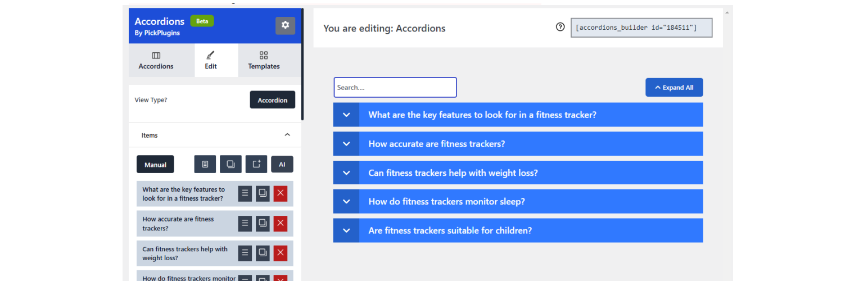Open the Accordions settings gear
The width and height of the screenshot is (868, 281).
click(285, 25)
